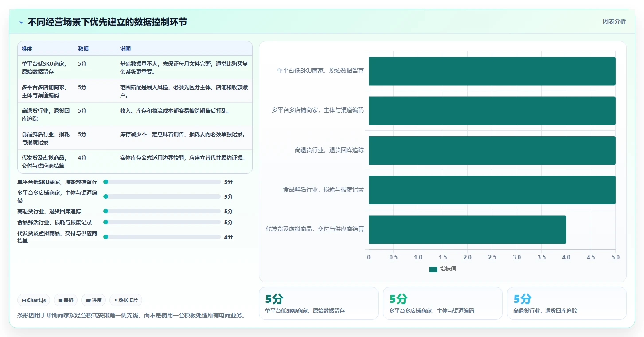Click the 指标值 legend text
The height and width of the screenshot is (337, 644).
[448, 270]
